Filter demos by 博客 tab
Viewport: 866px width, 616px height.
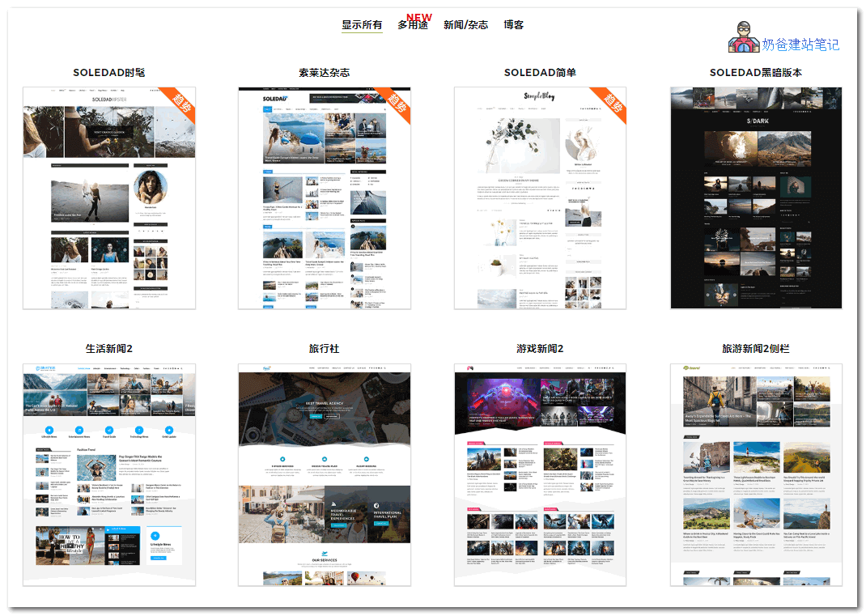click(x=514, y=25)
